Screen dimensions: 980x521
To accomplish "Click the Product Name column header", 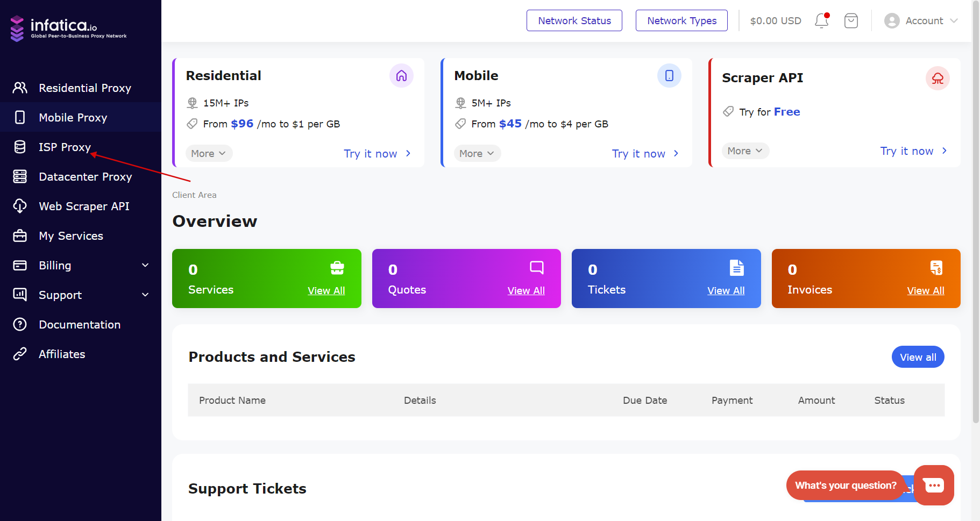I will 232,400.
